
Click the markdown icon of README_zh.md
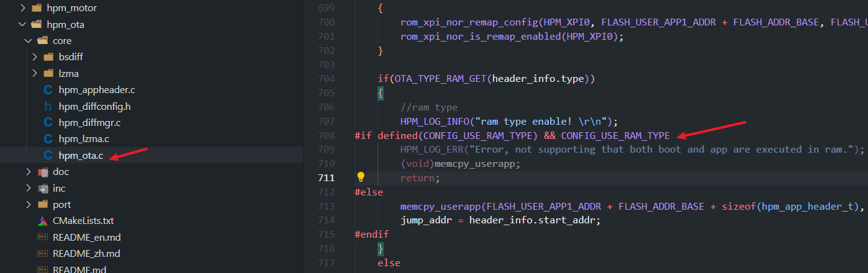[x=43, y=253]
